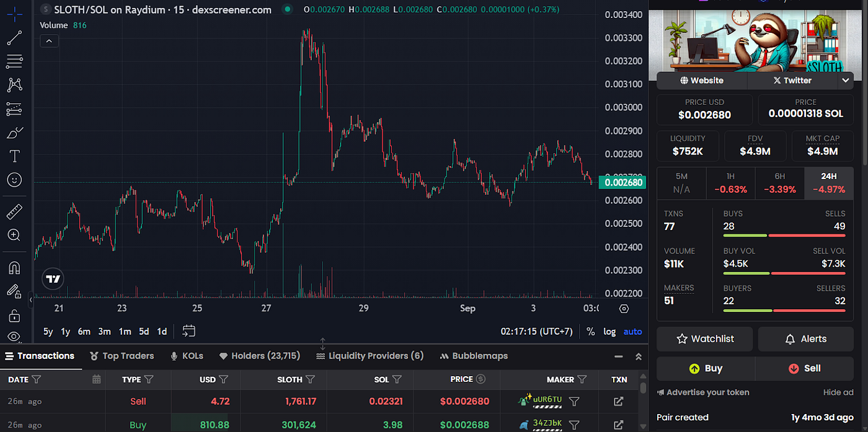Image resolution: width=868 pixels, height=432 pixels.
Task: Select the XABCD pattern tool
Action: pos(14,85)
